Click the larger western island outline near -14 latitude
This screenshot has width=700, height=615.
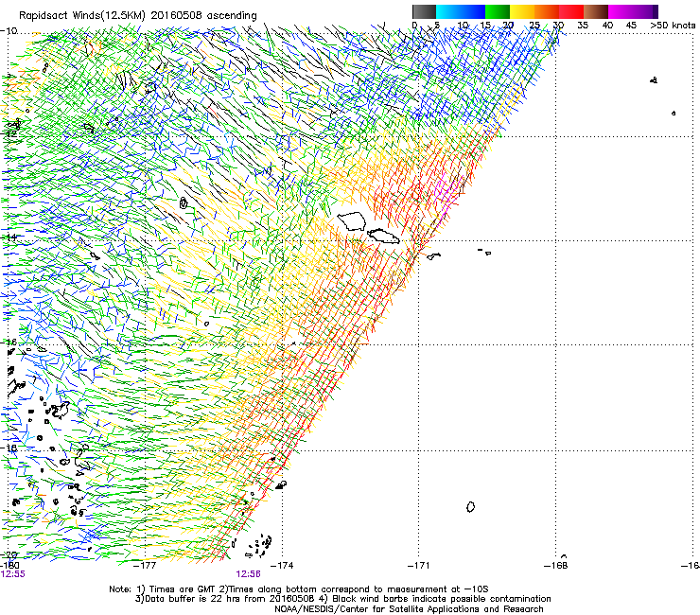coord(352,221)
